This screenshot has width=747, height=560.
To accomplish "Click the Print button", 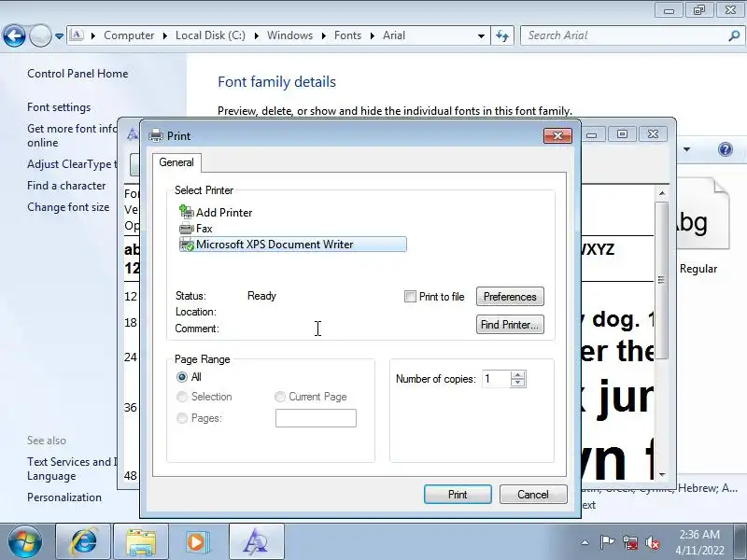I will [458, 495].
